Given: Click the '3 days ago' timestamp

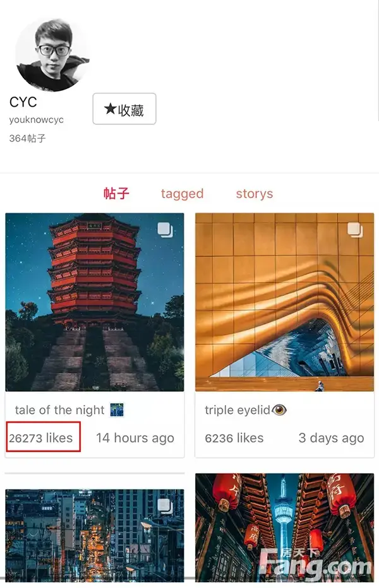Looking at the screenshot, I should coord(331,438).
